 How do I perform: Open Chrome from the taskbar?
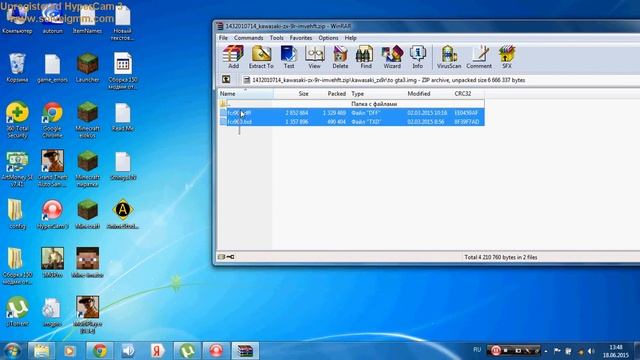click(x=100, y=351)
